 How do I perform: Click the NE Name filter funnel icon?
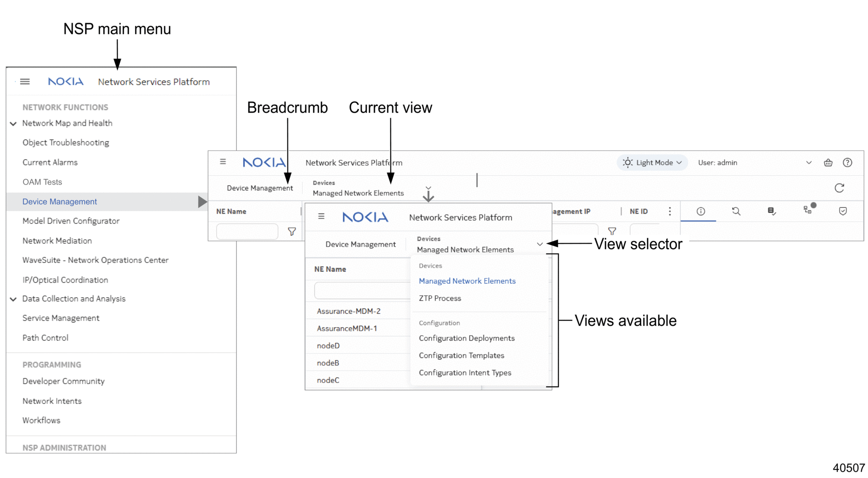coord(292,231)
